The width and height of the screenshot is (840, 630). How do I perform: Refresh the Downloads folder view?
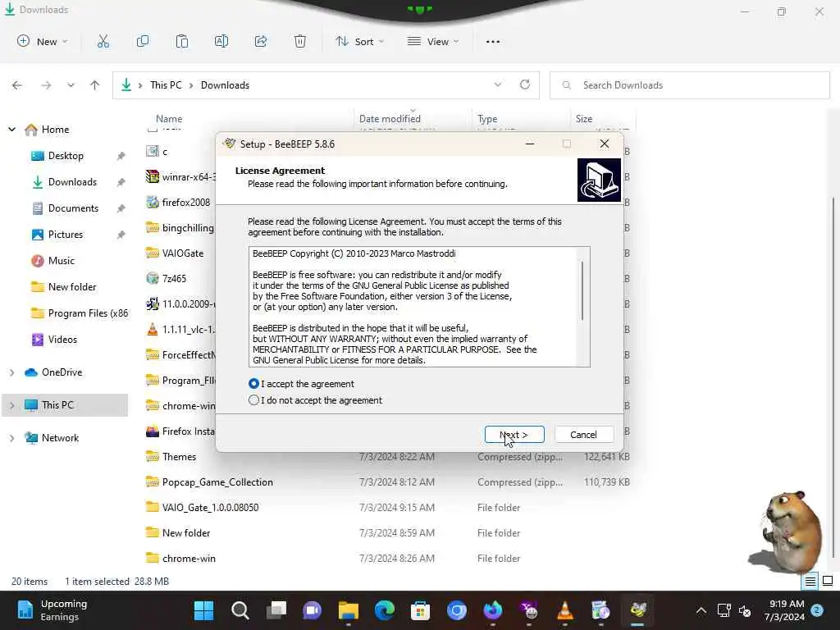[x=525, y=84]
